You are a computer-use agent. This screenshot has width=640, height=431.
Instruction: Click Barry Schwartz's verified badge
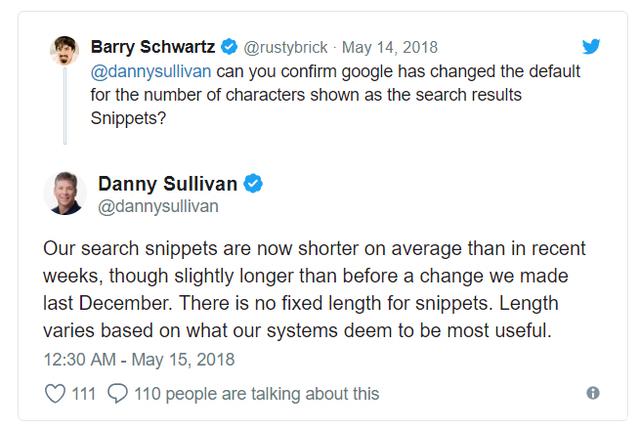pos(229,47)
